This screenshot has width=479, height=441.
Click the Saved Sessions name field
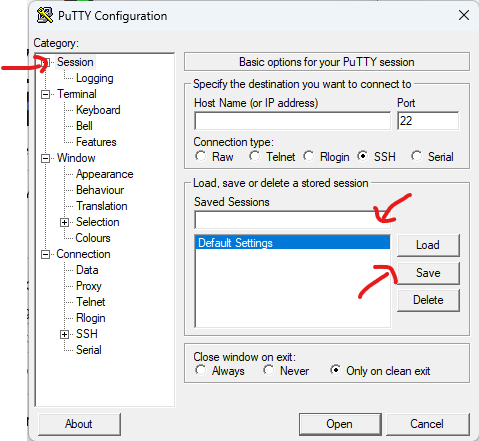292,220
